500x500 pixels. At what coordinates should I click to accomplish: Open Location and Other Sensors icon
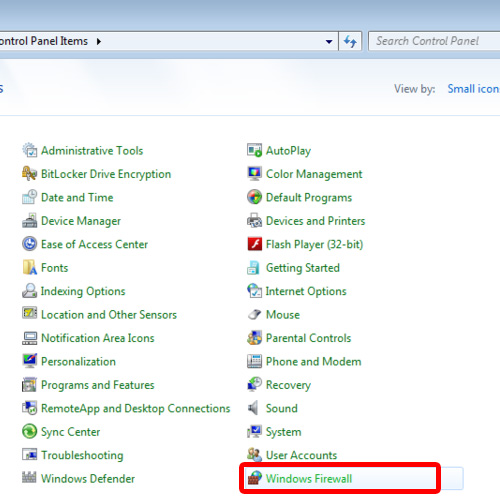29,314
